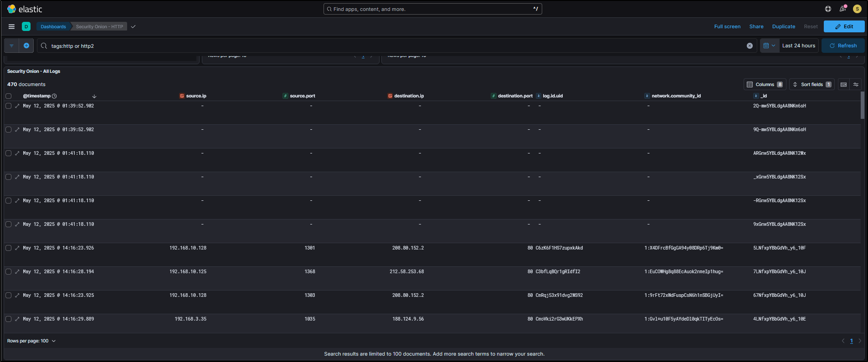Image resolution: width=868 pixels, height=362 pixels.
Task: Clear the search query input
Action: click(750, 46)
